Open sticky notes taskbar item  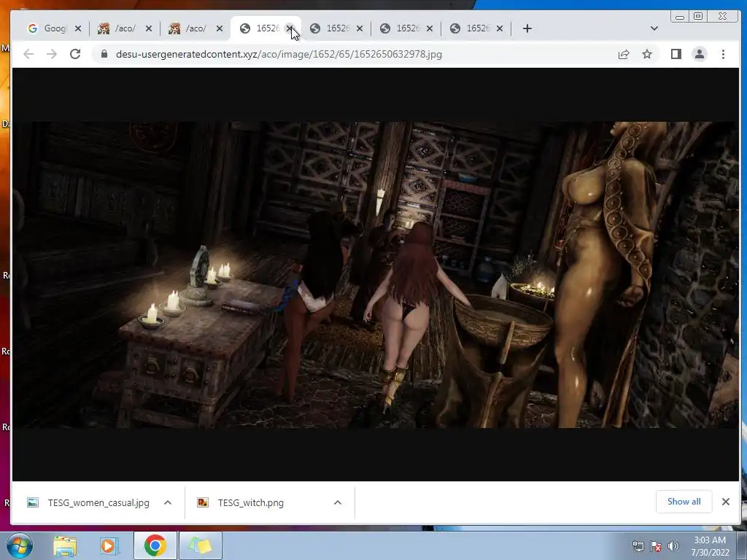coord(200,545)
